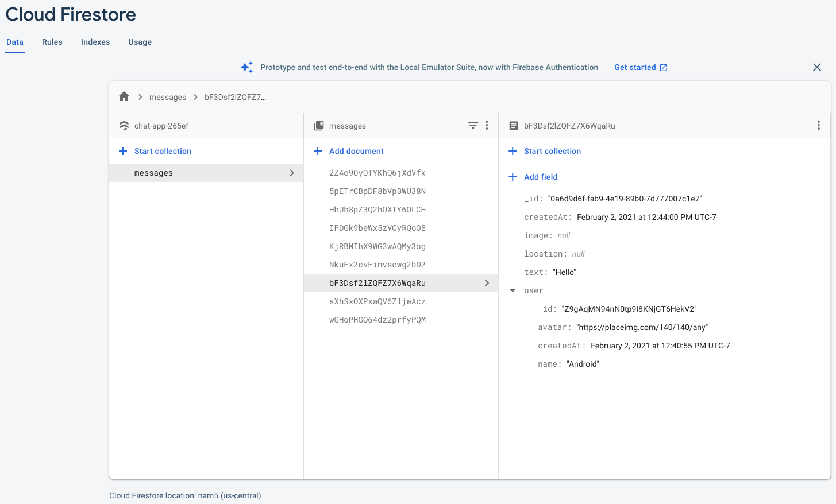The width and height of the screenshot is (836, 504).
Task: Switch to the Usage tab
Action: click(140, 42)
